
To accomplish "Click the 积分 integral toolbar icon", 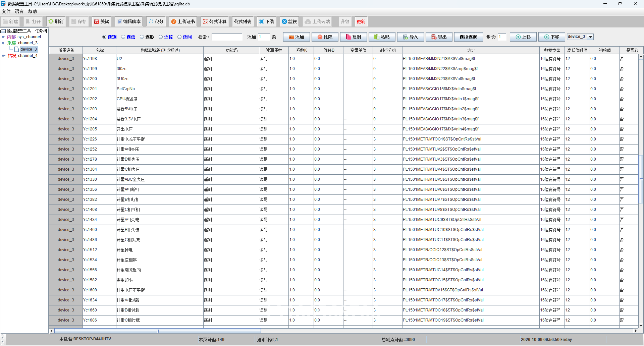I will coord(156,21).
